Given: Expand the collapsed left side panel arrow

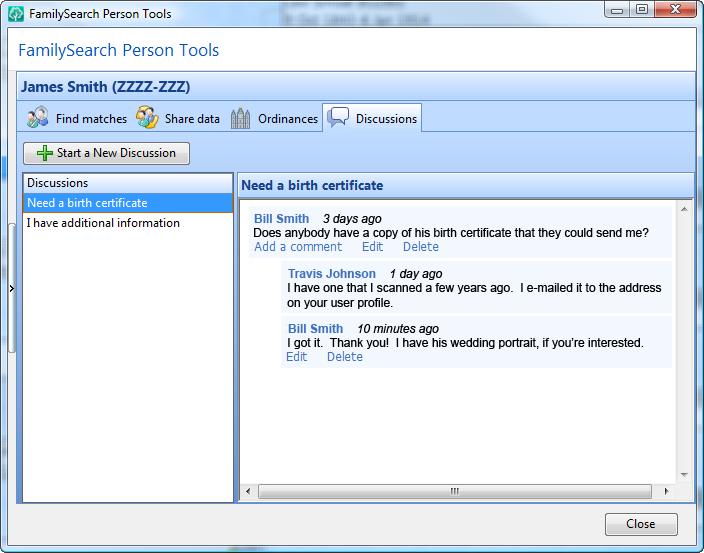Looking at the screenshot, I should point(12,289).
